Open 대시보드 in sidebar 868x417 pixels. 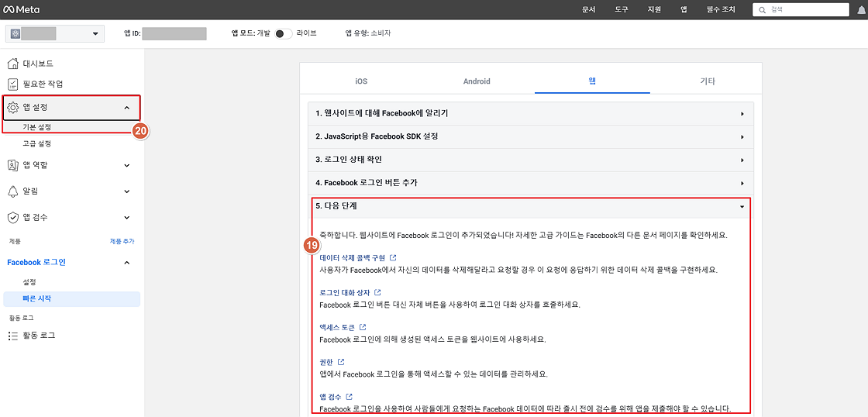[x=38, y=64]
